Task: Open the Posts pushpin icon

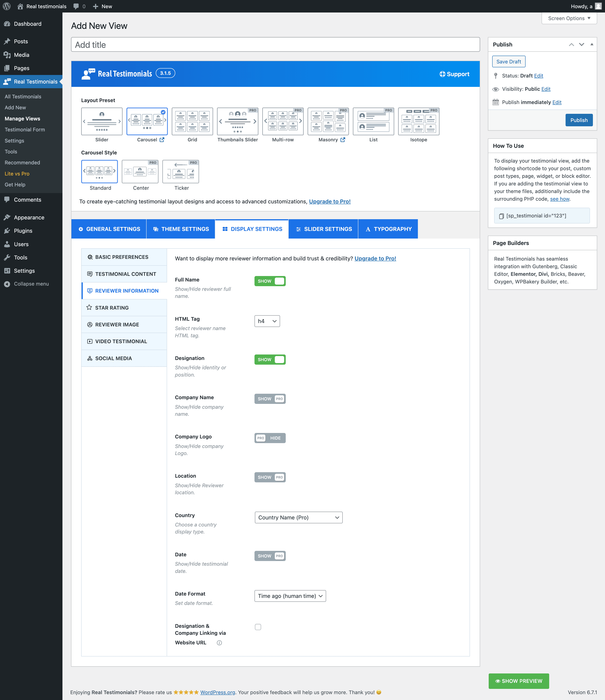Action: tap(7, 41)
